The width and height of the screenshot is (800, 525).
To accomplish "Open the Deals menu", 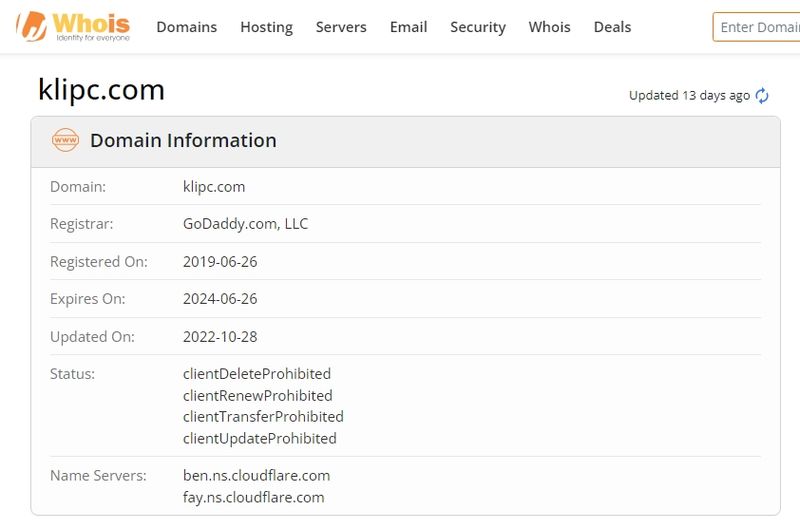I will click(612, 27).
